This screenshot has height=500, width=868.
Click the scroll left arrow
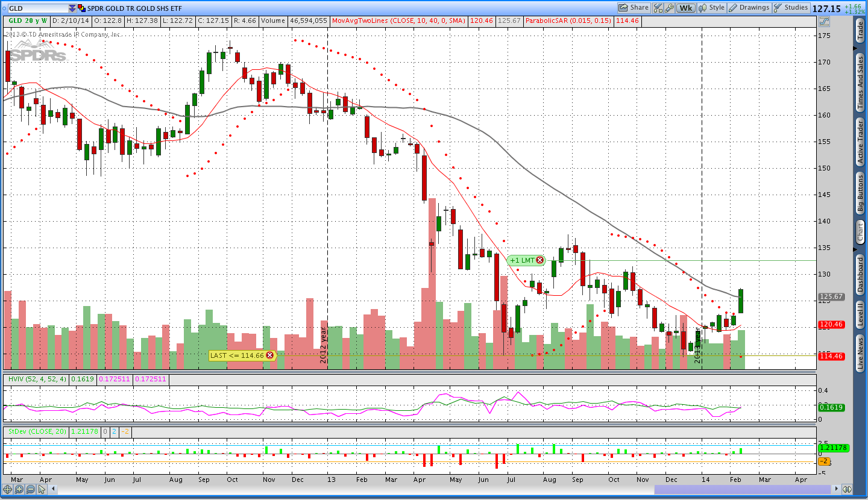(x=52, y=489)
